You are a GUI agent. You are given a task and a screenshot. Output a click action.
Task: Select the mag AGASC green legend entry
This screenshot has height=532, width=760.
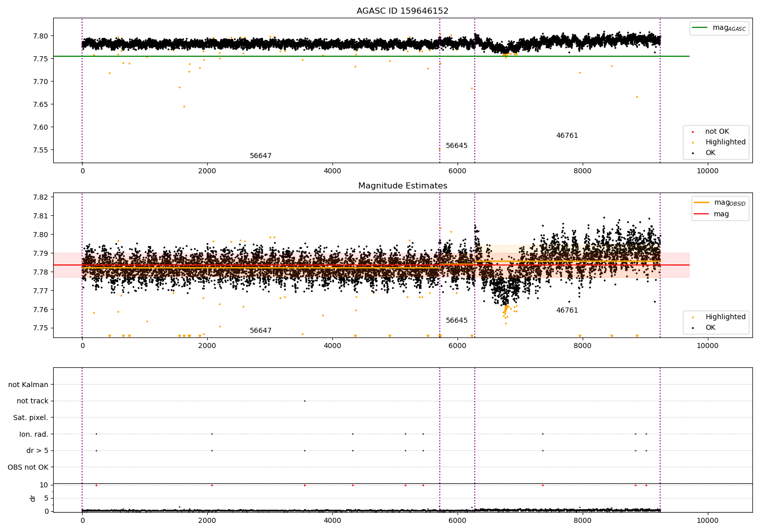point(719,28)
